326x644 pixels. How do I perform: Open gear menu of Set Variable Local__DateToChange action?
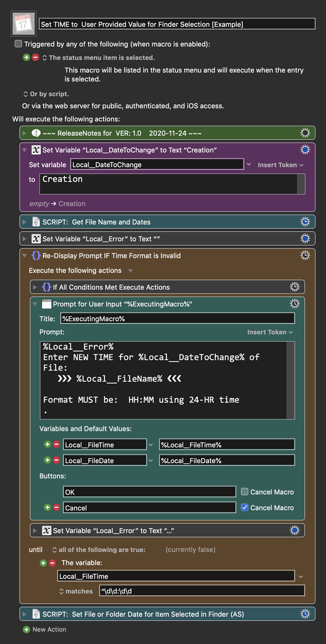pyautogui.click(x=304, y=150)
